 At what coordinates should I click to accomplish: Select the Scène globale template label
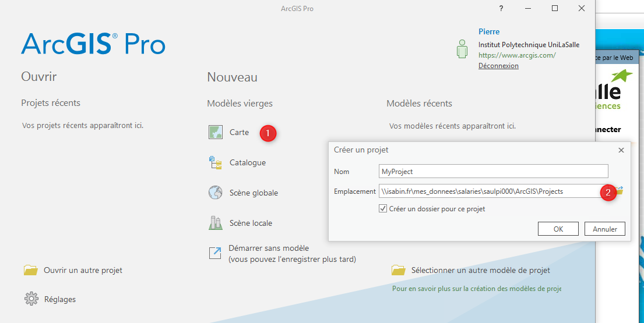tap(254, 193)
